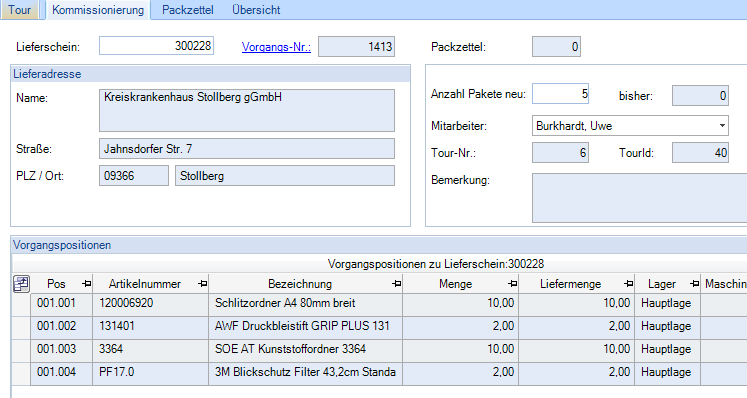Click the Lieferschein number field
Viewport: 747px width, 398px height.
[x=156, y=46]
